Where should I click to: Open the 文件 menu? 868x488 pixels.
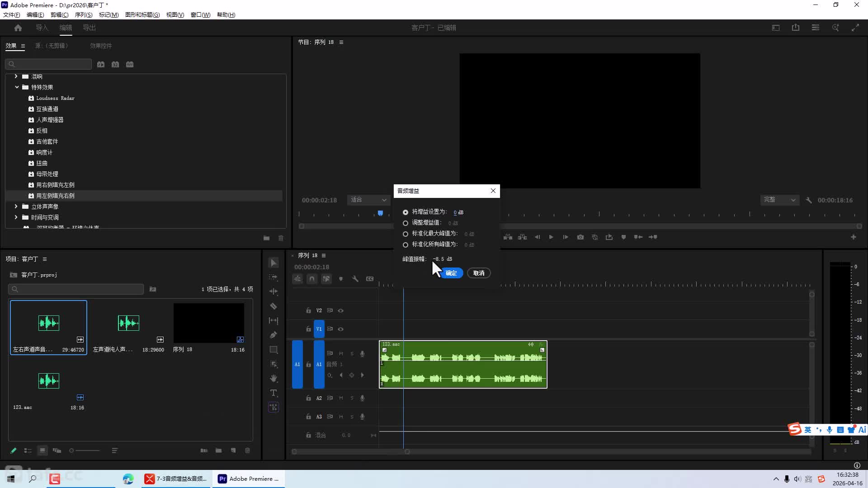pyautogui.click(x=12, y=14)
